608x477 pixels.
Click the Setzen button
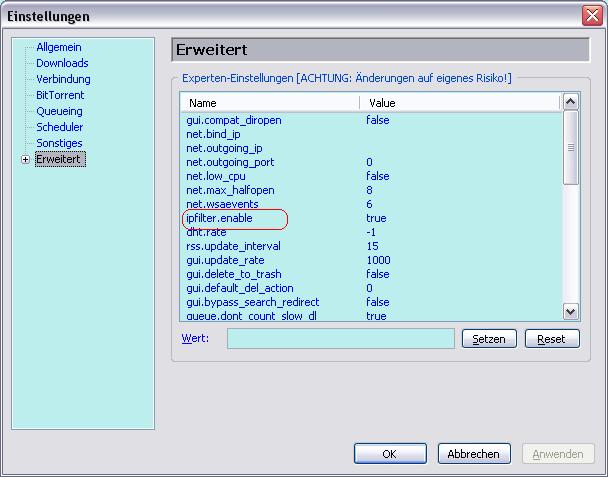click(x=488, y=339)
